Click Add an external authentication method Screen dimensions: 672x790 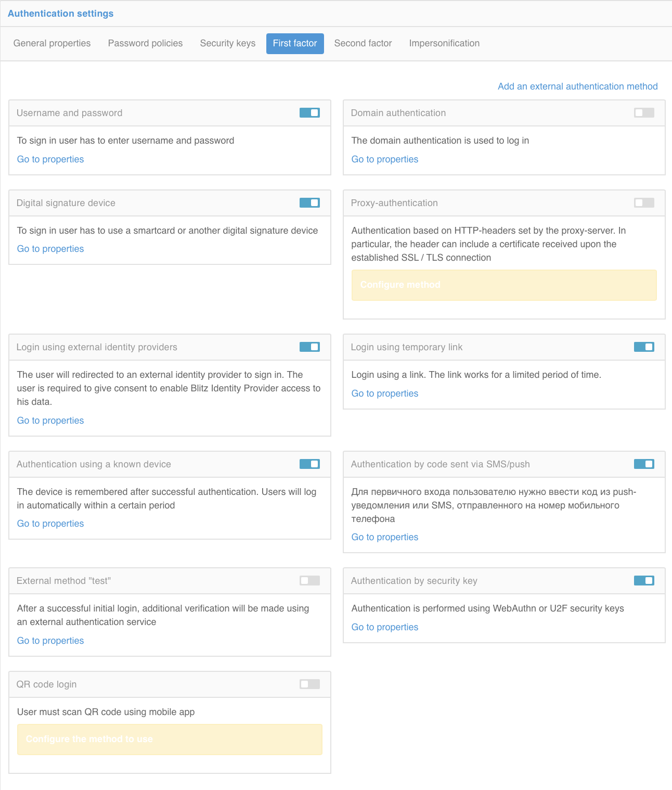[x=578, y=86]
